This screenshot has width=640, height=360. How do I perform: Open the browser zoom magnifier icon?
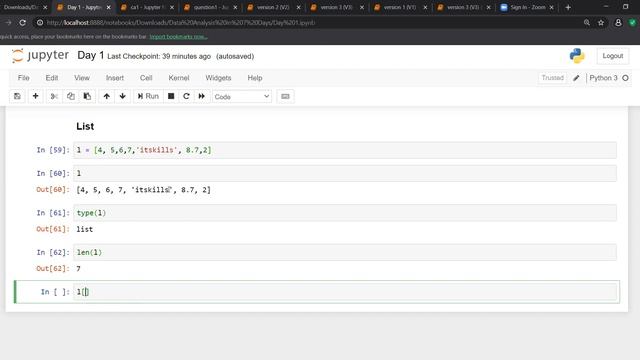(587, 23)
